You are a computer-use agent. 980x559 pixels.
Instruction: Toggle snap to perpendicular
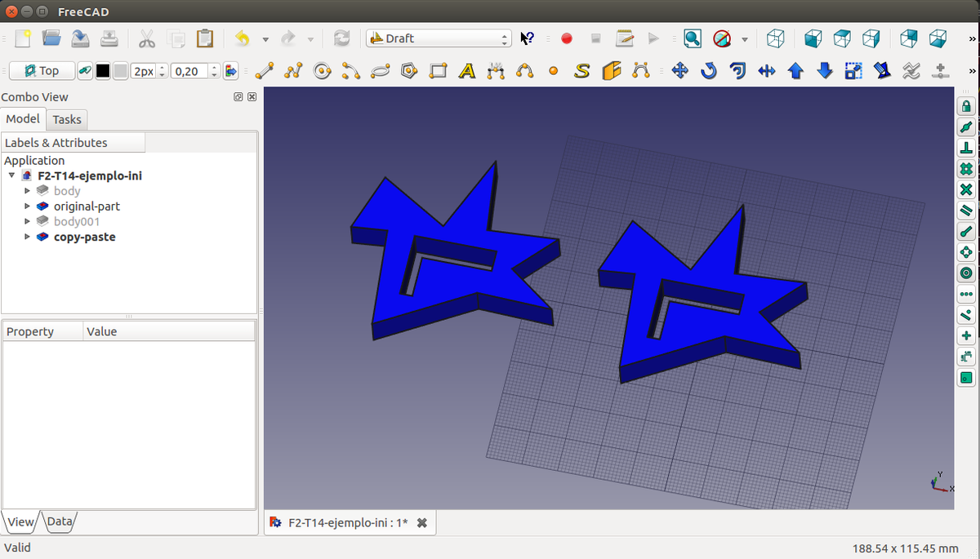coord(966,149)
